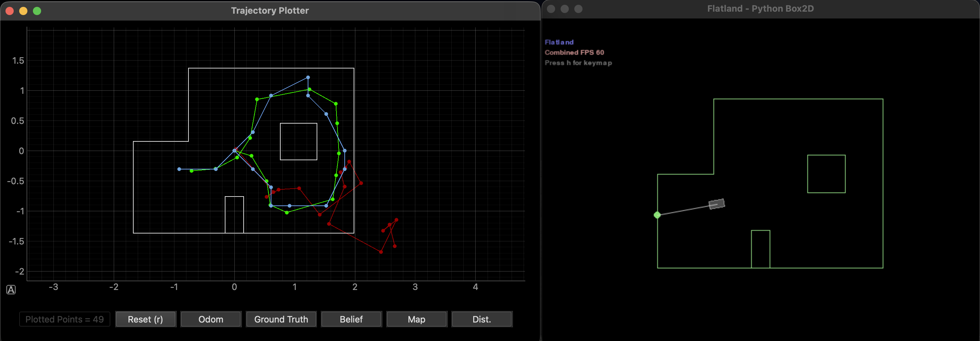Click the square obstacle in the Flatland map

point(826,174)
